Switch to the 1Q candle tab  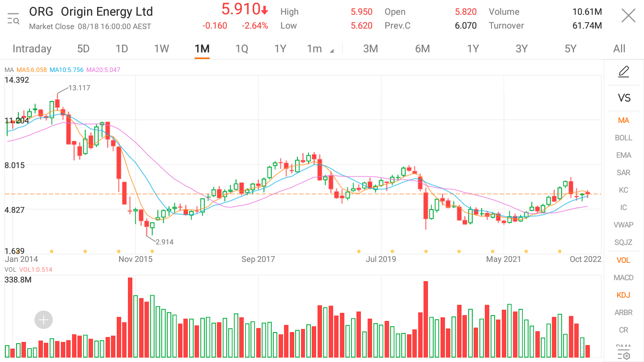tap(242, 49)
